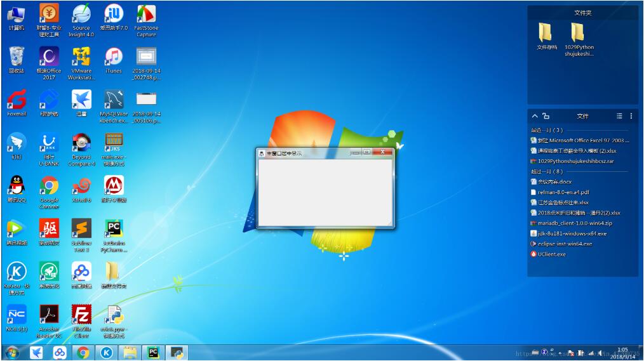Open the KuGou shortcut on desktop

(x=17, y=279)
